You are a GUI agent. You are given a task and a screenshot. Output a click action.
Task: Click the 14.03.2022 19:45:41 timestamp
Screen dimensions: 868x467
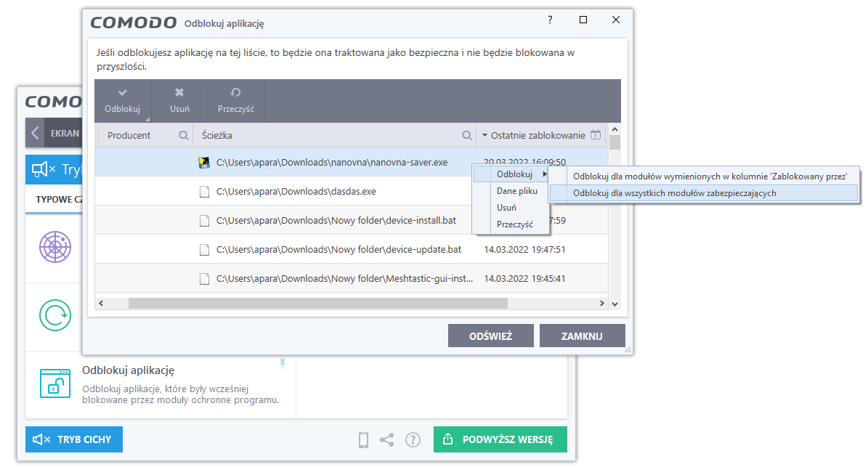[524, 278]
